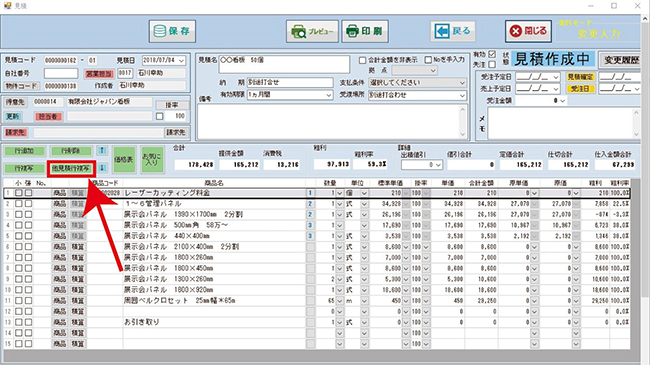Screen dimensions: 650x365
Task: Click the 保存 save button
Action: point(172,31)
